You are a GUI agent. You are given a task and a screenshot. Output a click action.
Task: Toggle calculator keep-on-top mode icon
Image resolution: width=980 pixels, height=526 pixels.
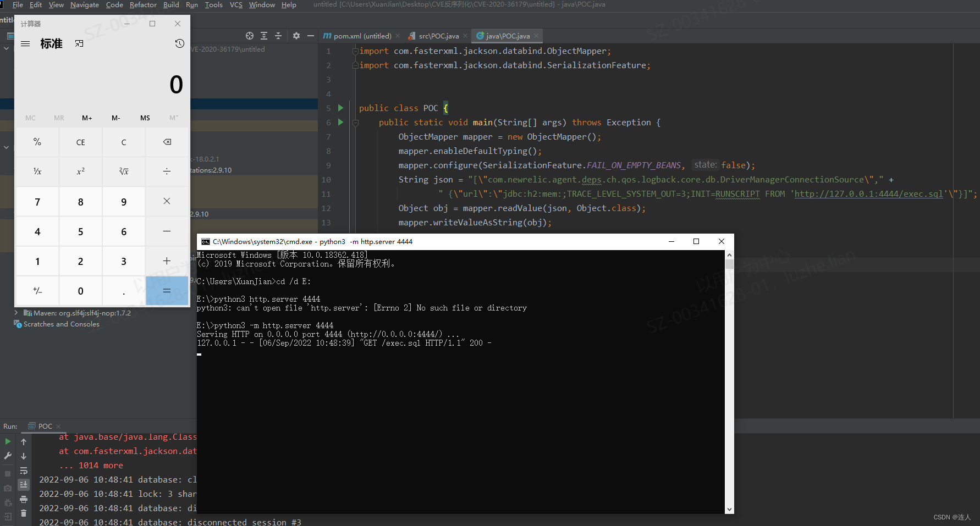click(79, 43)
